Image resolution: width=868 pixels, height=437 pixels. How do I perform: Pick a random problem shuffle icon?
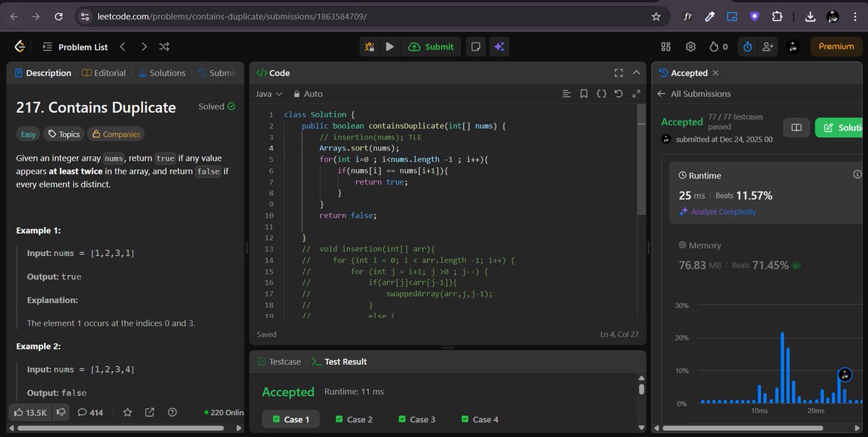click(x=164, y=46)
